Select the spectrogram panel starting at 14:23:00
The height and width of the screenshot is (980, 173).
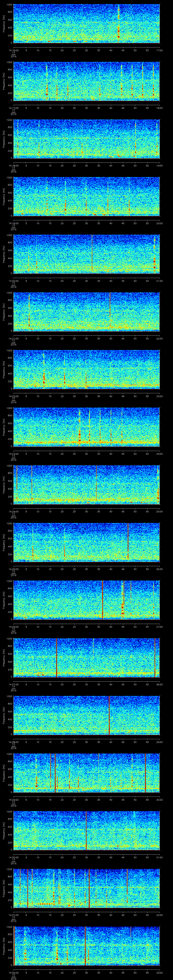86,427
